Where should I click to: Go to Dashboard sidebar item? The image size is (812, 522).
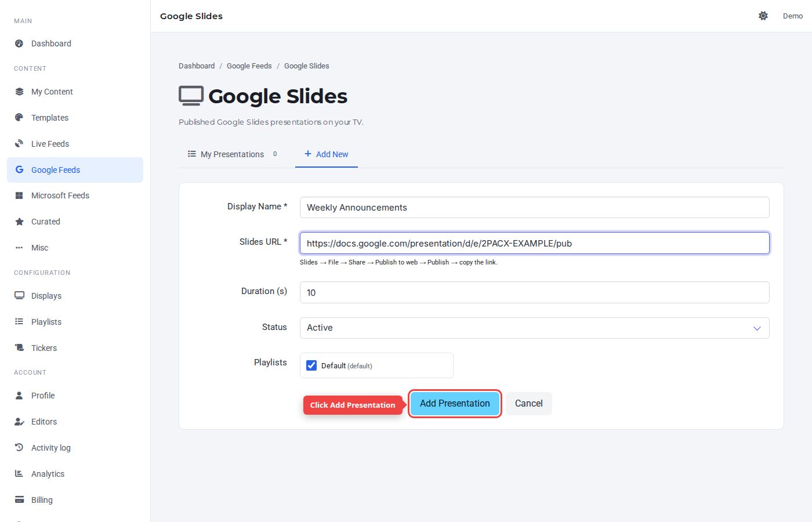click(75, 43)
